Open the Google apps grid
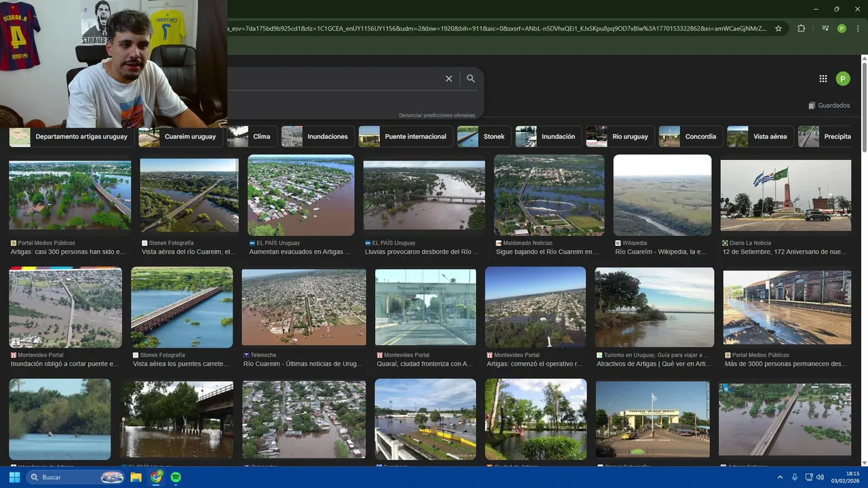Viewport: 868px width, 488px height. click(x=823, y=79)
